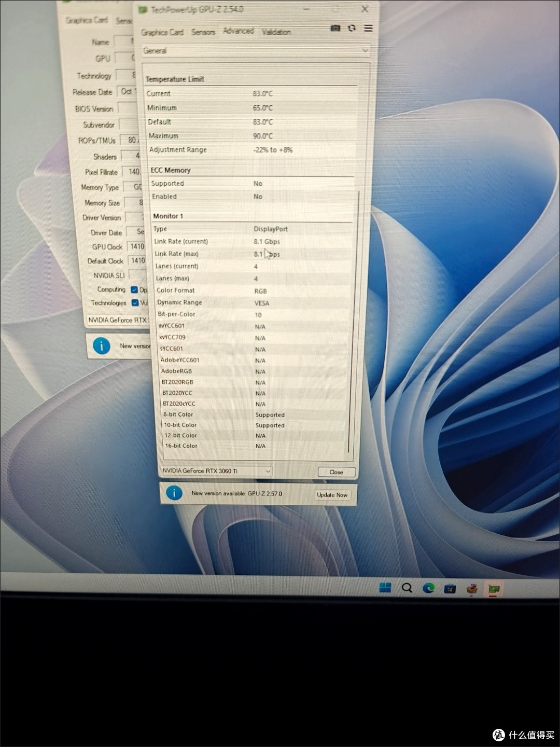Click the refresh icon in GPU-Z toolbar
The width and height of the screenshot is (560, 747).
352,28
